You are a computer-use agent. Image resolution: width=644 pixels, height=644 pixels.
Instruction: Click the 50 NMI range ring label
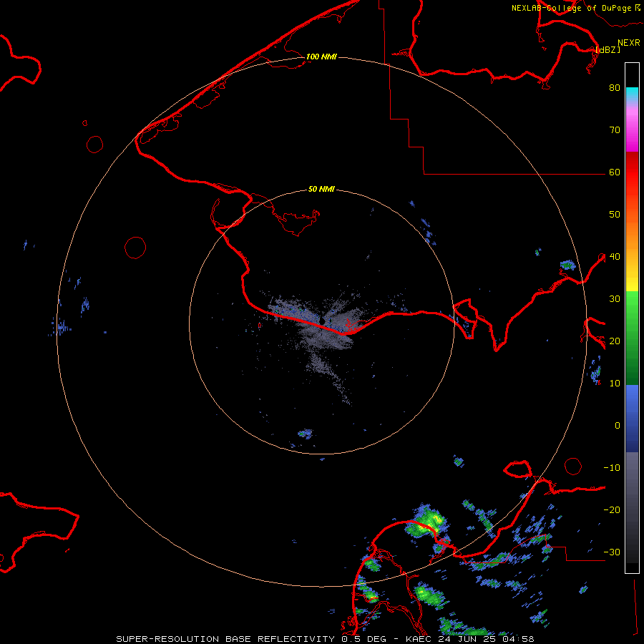321,189
